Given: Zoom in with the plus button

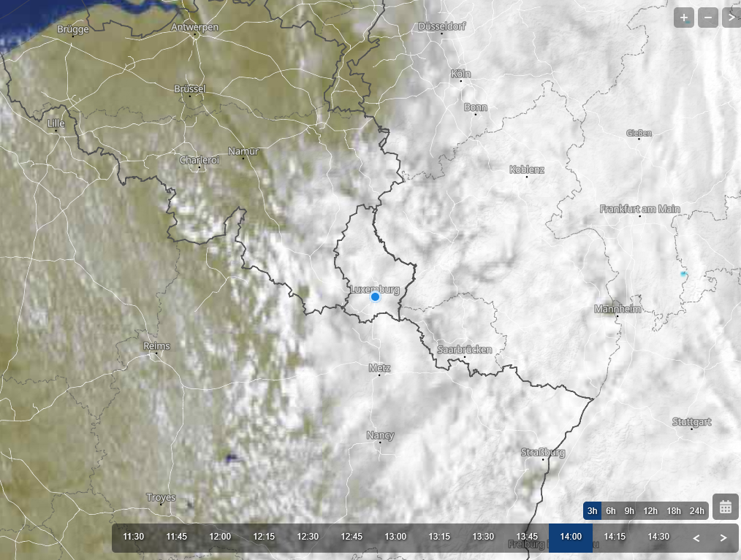Looking at the screenshot, I should 684,18.
